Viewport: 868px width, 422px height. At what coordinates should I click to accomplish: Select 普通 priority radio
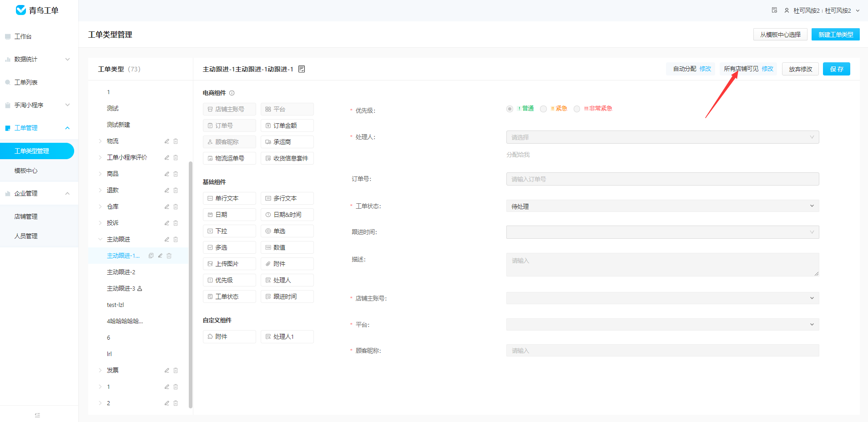[x=510, y=109]
